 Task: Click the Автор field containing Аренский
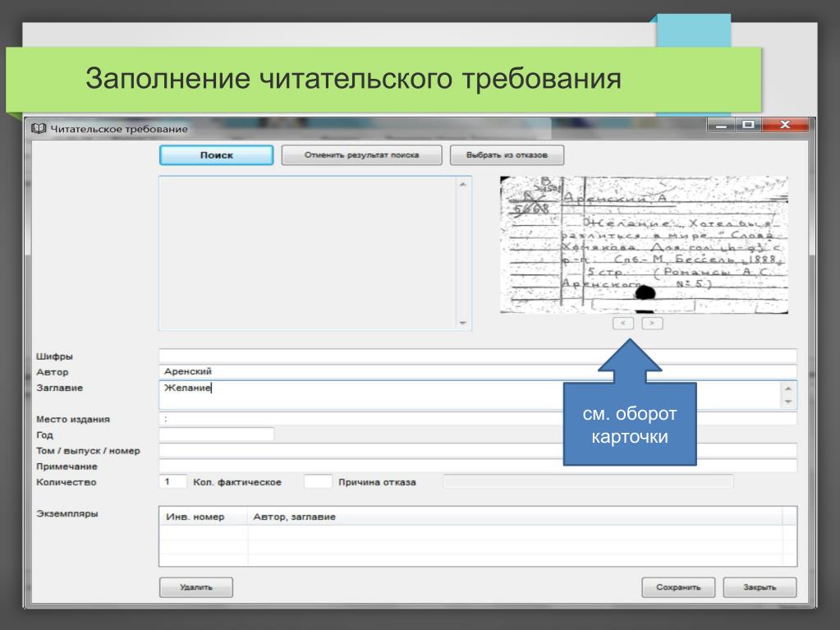click(478, 371)
